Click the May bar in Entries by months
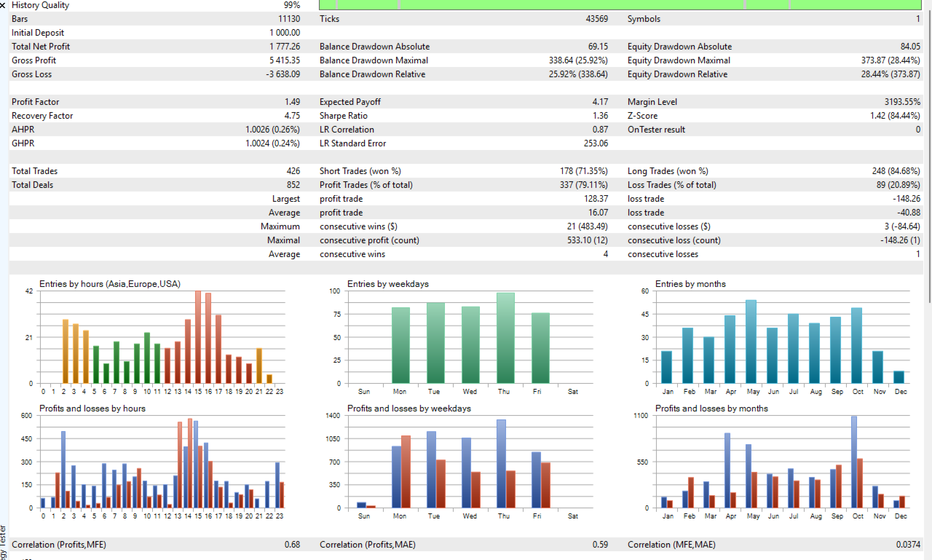The image size is (932, 560). (751, 342)
